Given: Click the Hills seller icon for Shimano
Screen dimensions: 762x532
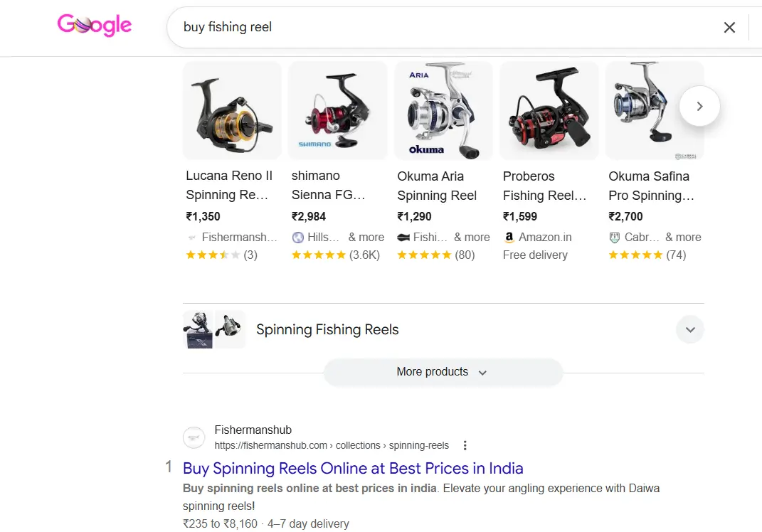Looking at the screenshot, I should [298, 238].
